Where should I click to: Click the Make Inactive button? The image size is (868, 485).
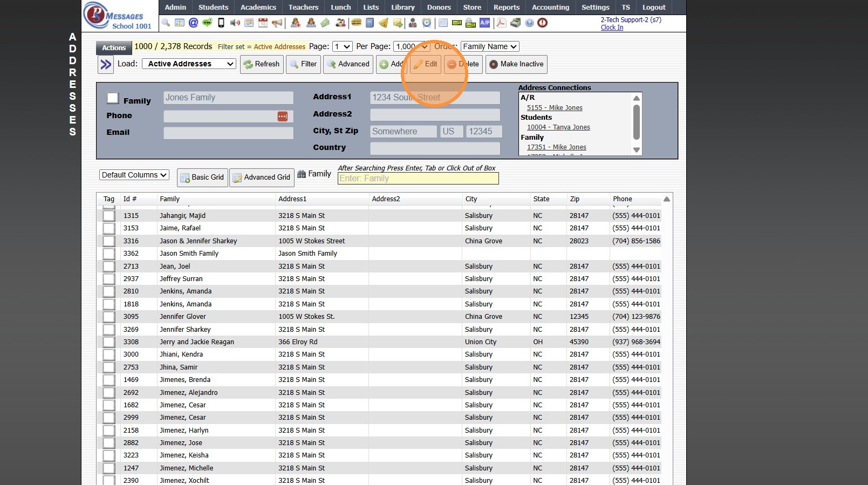click(x=516, y=64)
